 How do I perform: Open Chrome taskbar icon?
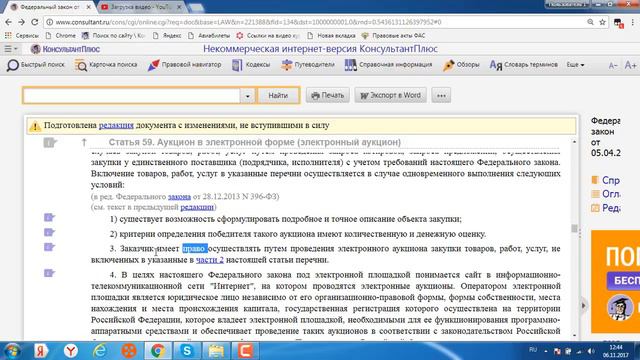[x=158, y=351]
